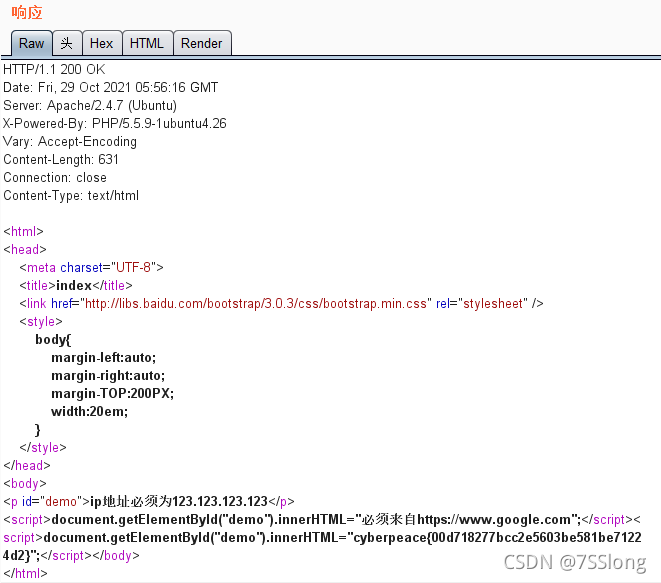661x583 pixels.
Task: Select the 'Server: Apache/2.4.7 (Ubuntu)' line
Action: (90, 105)
